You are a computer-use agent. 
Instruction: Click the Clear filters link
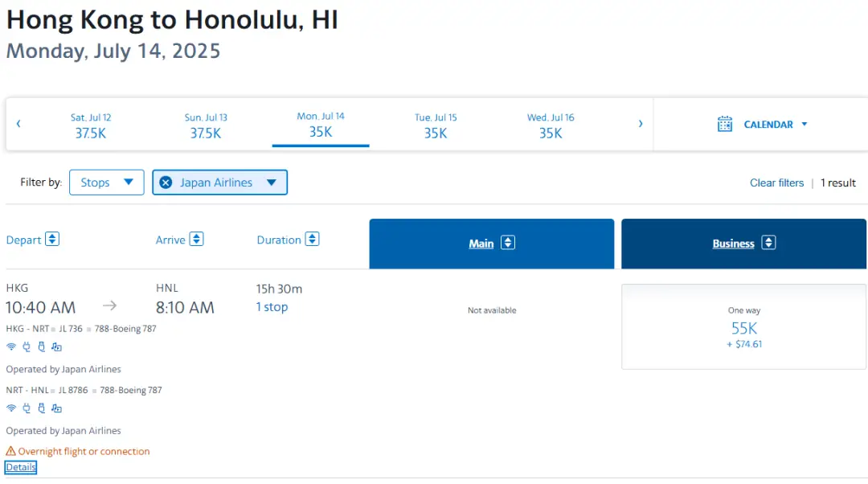(776, 183)
